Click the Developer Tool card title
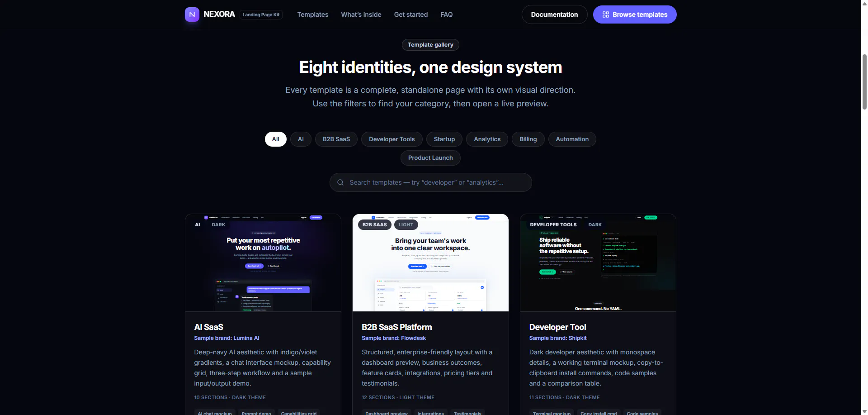The width and height of the screenshot is (868, 415). (557, 327)
